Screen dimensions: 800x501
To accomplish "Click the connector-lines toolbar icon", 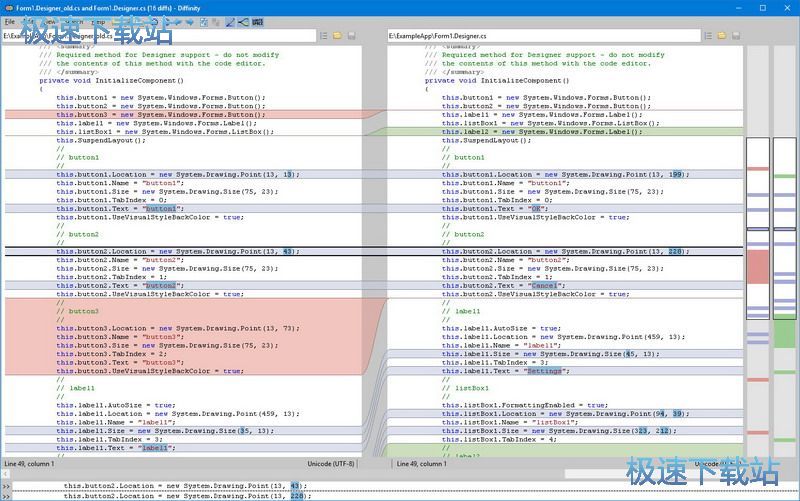I will 243,21.
